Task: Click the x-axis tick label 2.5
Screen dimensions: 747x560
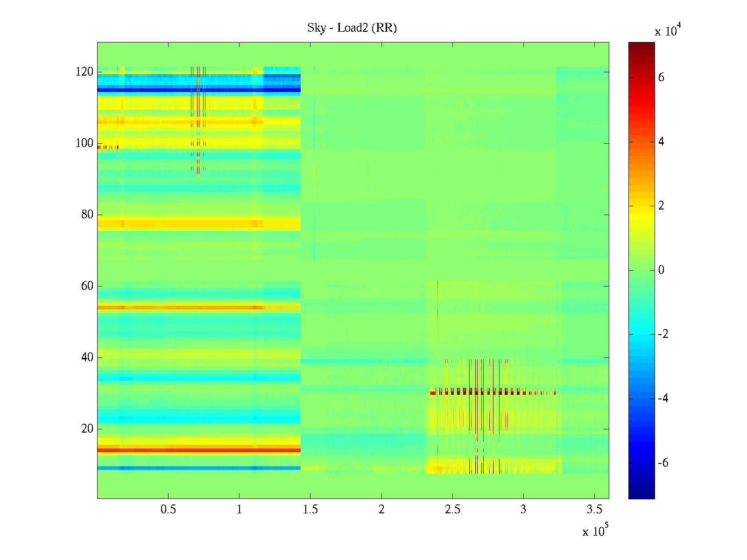Action: tap(452, 510)
